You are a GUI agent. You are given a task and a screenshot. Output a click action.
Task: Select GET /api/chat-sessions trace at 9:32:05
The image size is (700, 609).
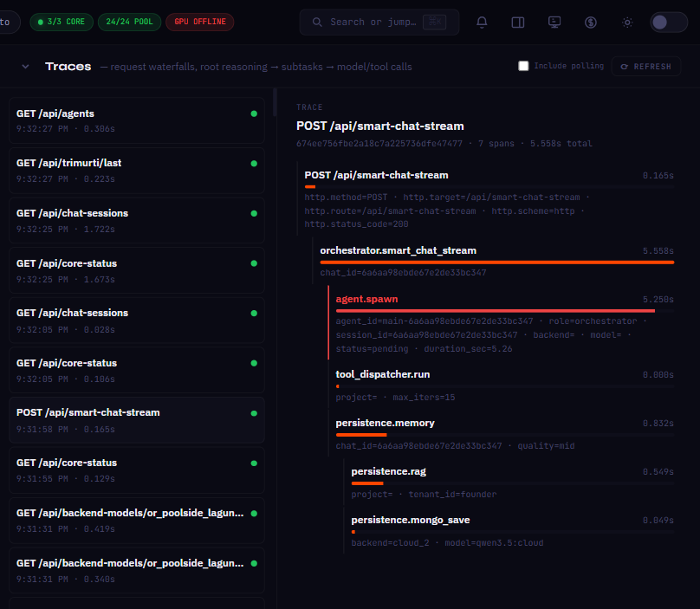pos(137,321)
